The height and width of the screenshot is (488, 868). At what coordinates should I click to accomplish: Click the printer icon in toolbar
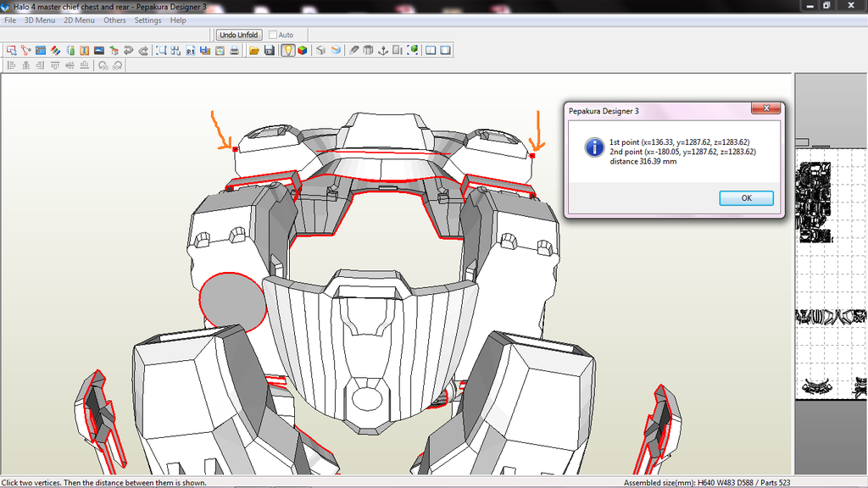[233, 51]
